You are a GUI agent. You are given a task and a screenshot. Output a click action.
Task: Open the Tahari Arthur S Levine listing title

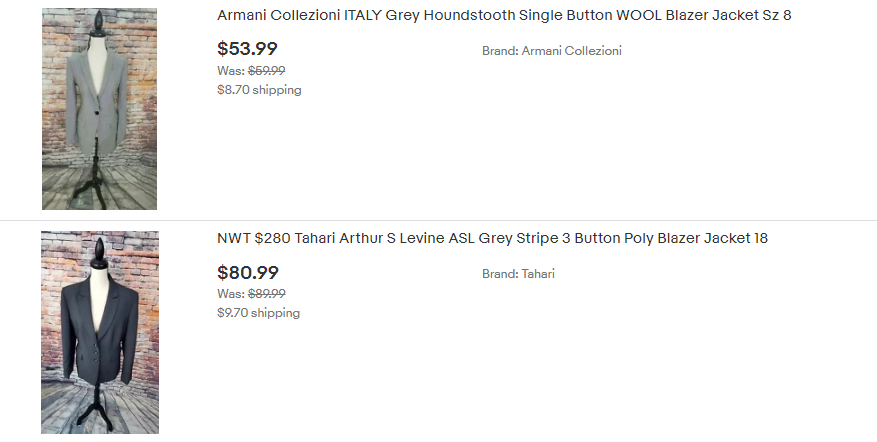point(492,238)
